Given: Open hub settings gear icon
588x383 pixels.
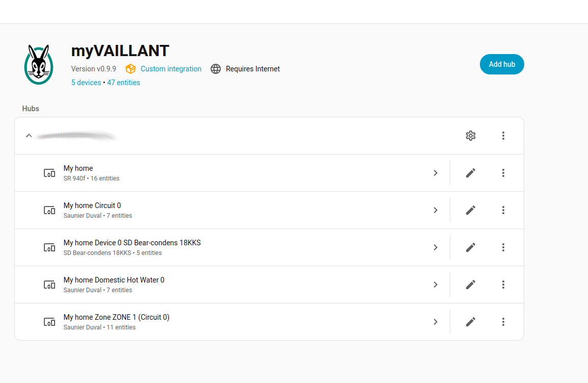Looking at the screenshot, I should pos(471,136).
